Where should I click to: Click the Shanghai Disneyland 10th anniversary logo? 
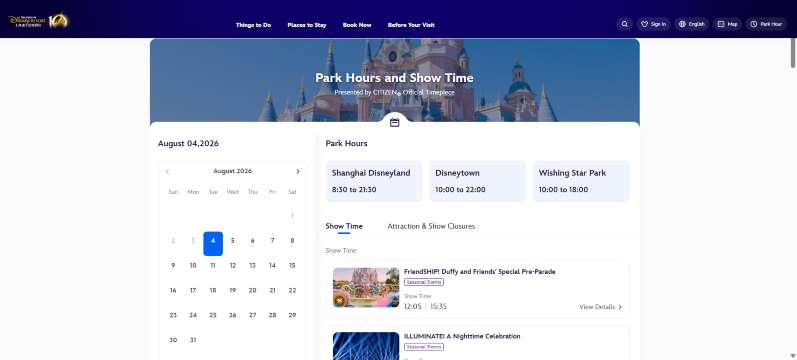pos(38,21)
